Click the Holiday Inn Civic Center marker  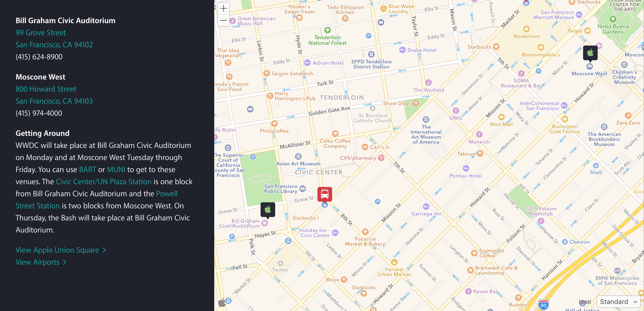tap(335, 233)
